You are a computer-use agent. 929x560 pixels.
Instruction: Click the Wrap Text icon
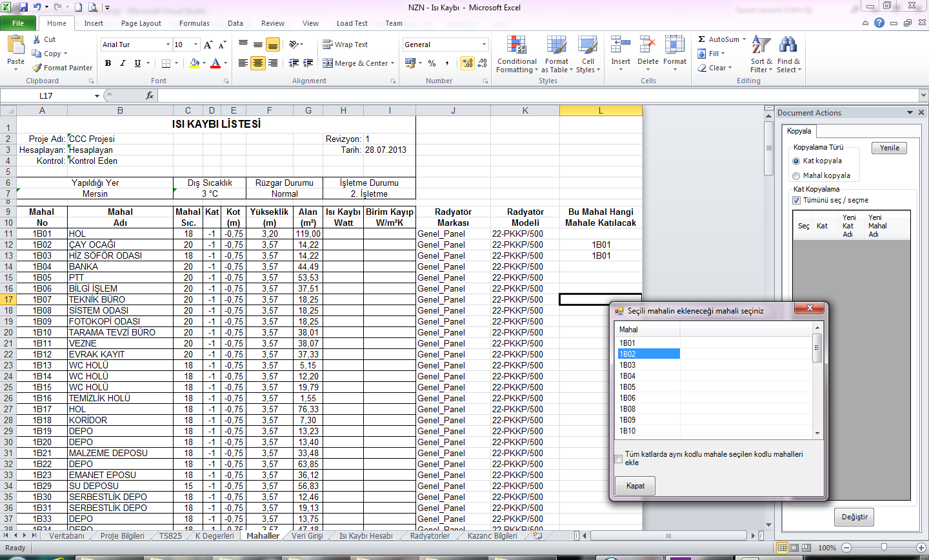click(328, 45)
